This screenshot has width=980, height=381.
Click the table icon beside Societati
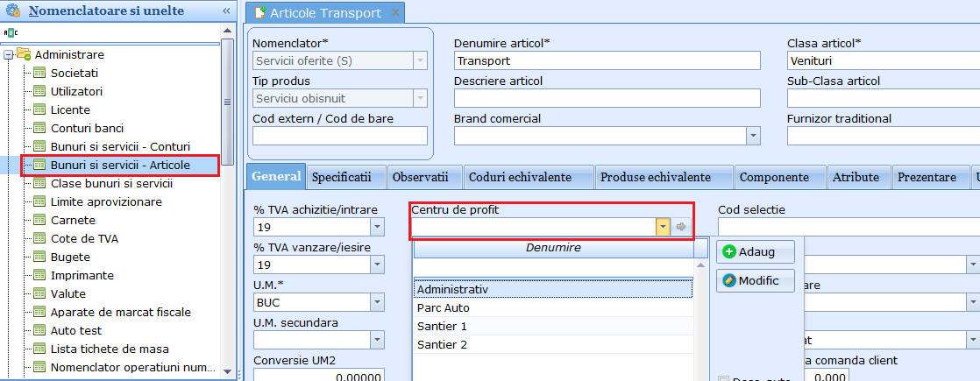39,73
